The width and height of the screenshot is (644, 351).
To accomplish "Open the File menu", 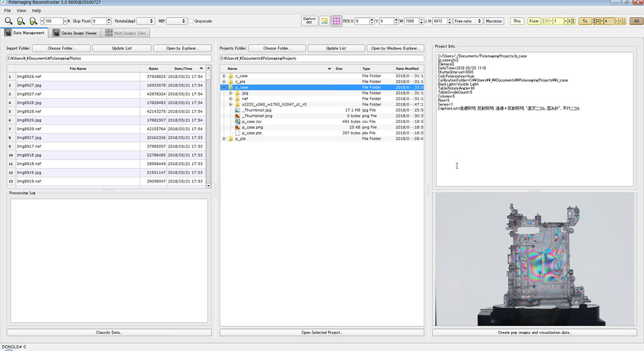I will click(x=7, y=10).
